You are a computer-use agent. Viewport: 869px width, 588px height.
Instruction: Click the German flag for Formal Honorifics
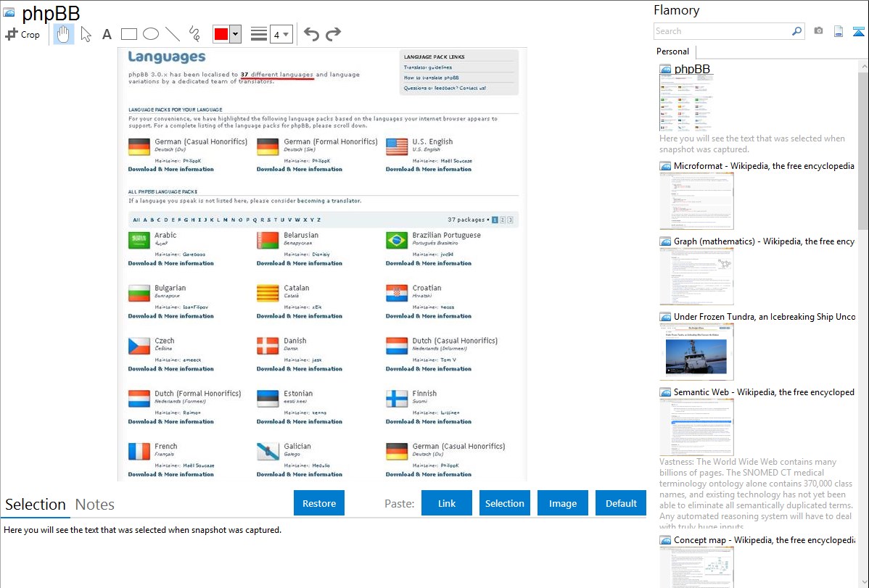pos(268,147)
